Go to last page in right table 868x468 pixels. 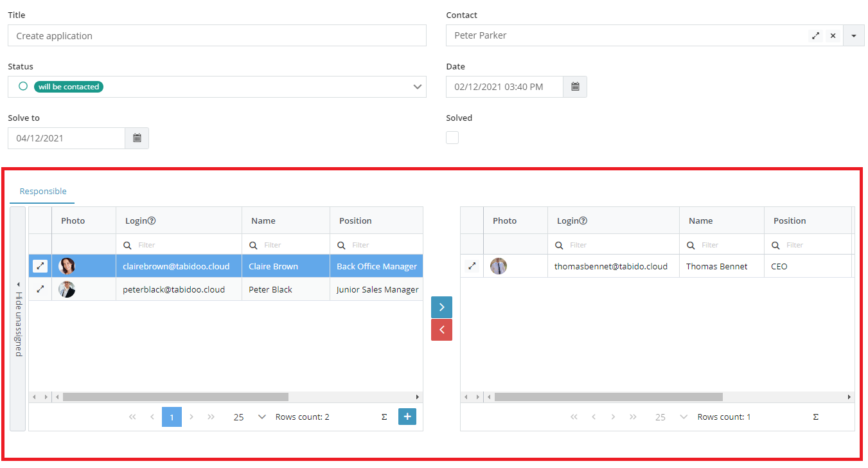(x=633, y=417)
